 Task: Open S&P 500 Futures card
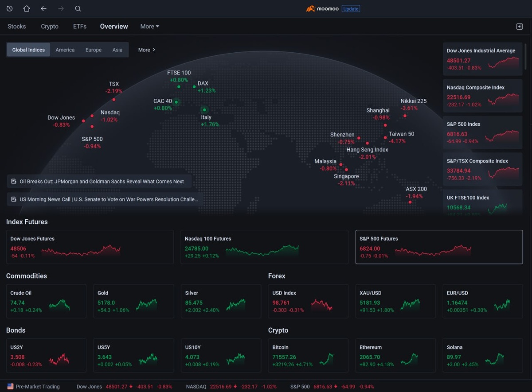tap(439, 247)
